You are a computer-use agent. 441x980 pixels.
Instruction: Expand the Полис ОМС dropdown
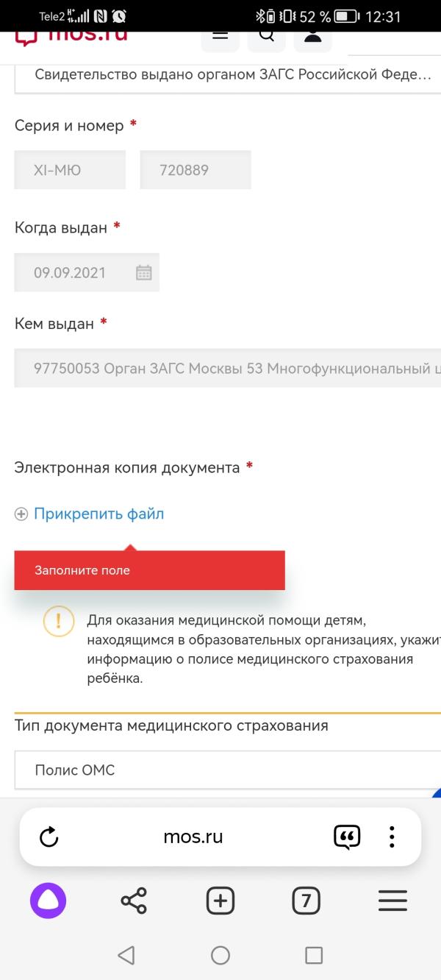click(227, 770)
